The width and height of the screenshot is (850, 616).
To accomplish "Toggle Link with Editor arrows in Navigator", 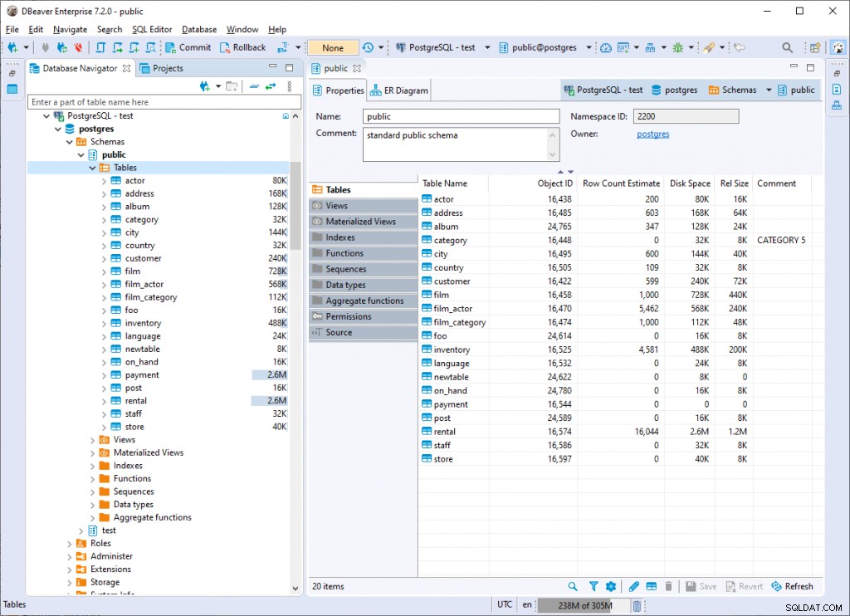I will [x=271, y=86].
